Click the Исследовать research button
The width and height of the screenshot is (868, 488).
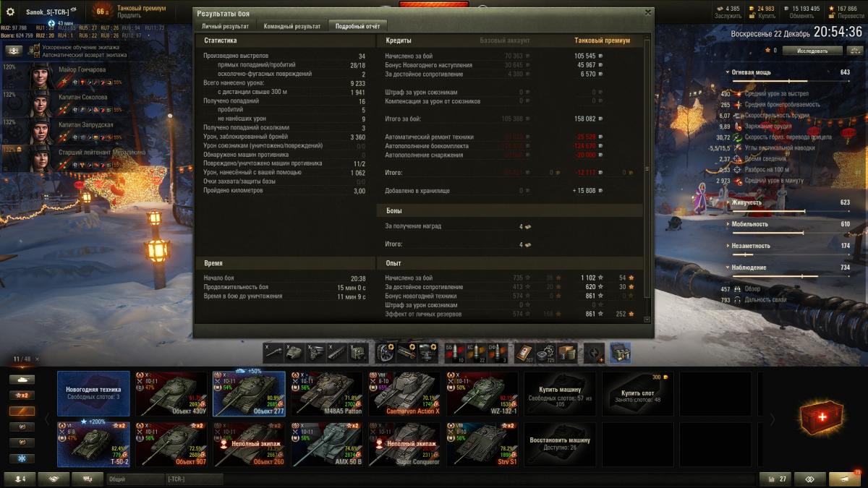click(x=814, y=51)
